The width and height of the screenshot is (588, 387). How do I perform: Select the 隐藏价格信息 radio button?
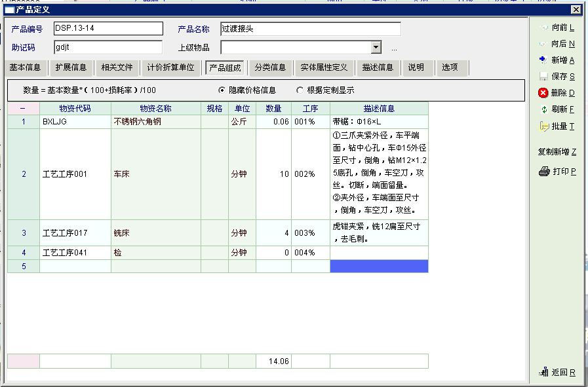coord(222,90)
